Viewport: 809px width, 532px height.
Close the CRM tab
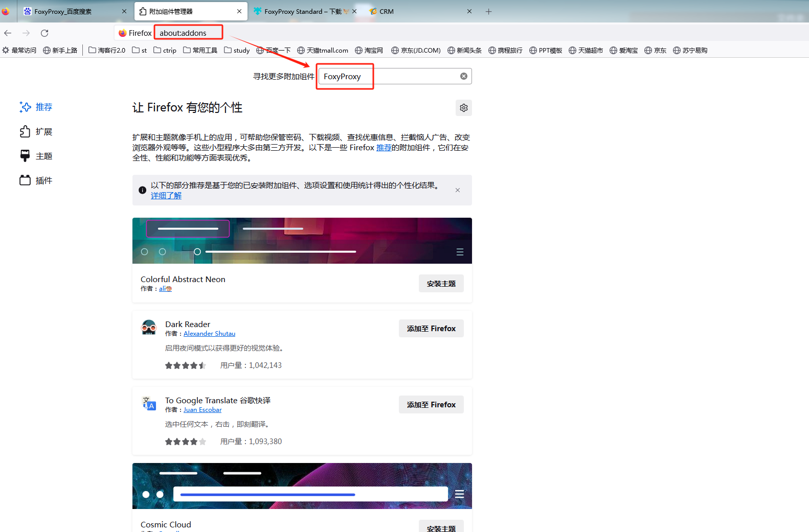(x=469, y=11)
